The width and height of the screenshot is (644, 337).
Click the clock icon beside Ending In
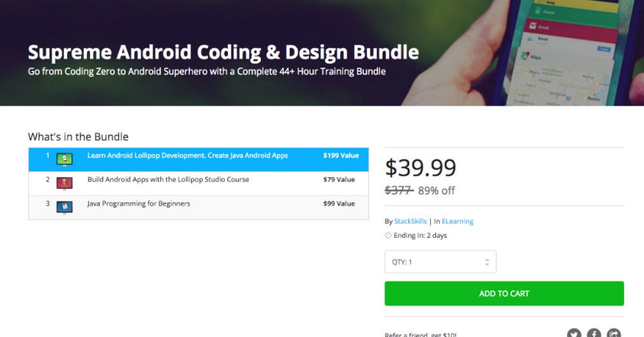pyautogui.click(x=388, y=236)
